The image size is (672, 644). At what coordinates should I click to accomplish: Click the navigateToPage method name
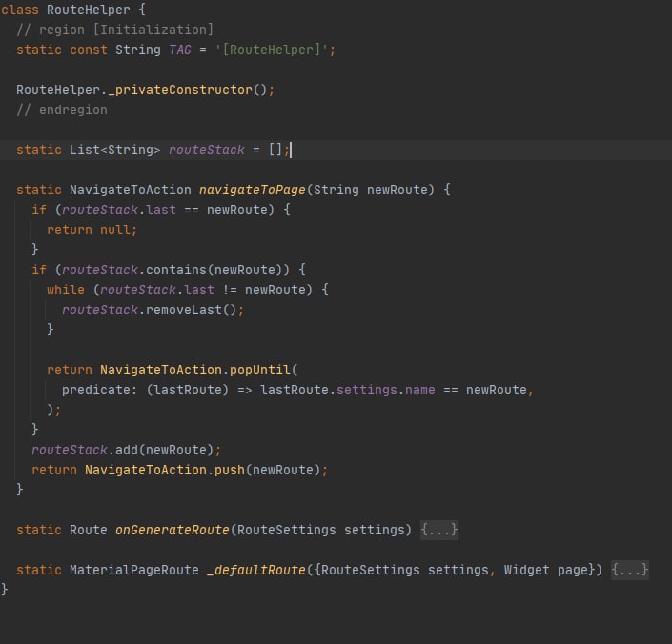pyautogui.click(x=253, y=191)
